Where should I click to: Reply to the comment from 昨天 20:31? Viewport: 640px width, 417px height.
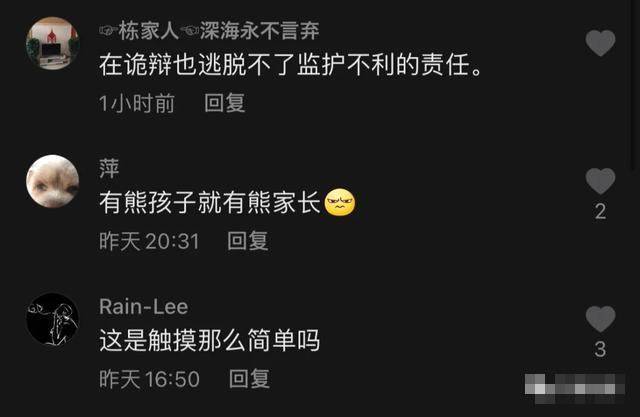tap(248, 241)
